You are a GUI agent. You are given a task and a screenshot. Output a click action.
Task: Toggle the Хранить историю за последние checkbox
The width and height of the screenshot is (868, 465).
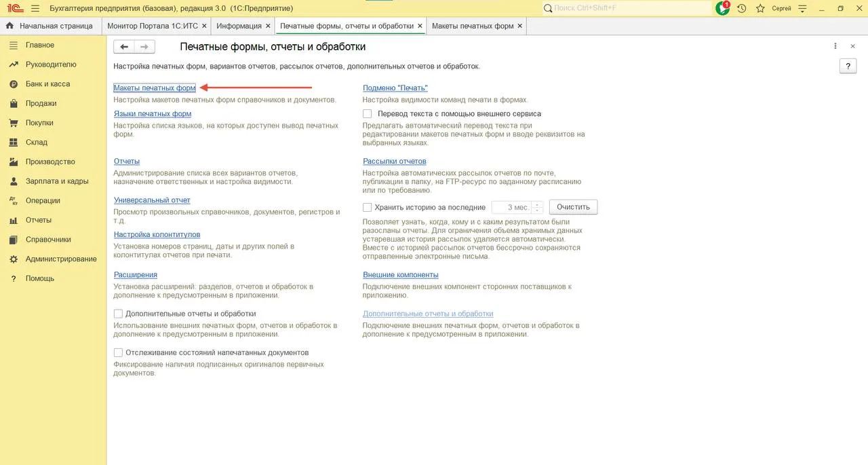368,207
